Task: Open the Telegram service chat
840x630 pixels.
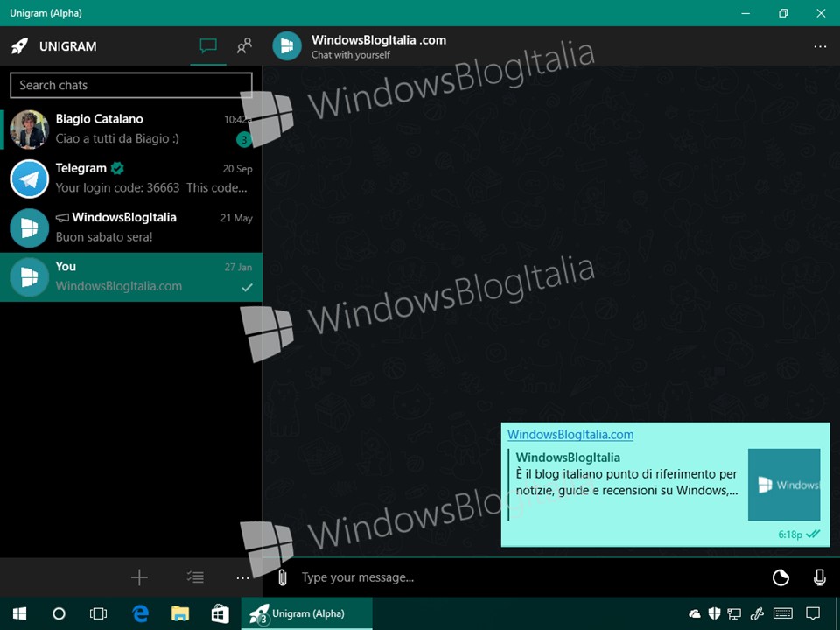Action: [130, 178]
